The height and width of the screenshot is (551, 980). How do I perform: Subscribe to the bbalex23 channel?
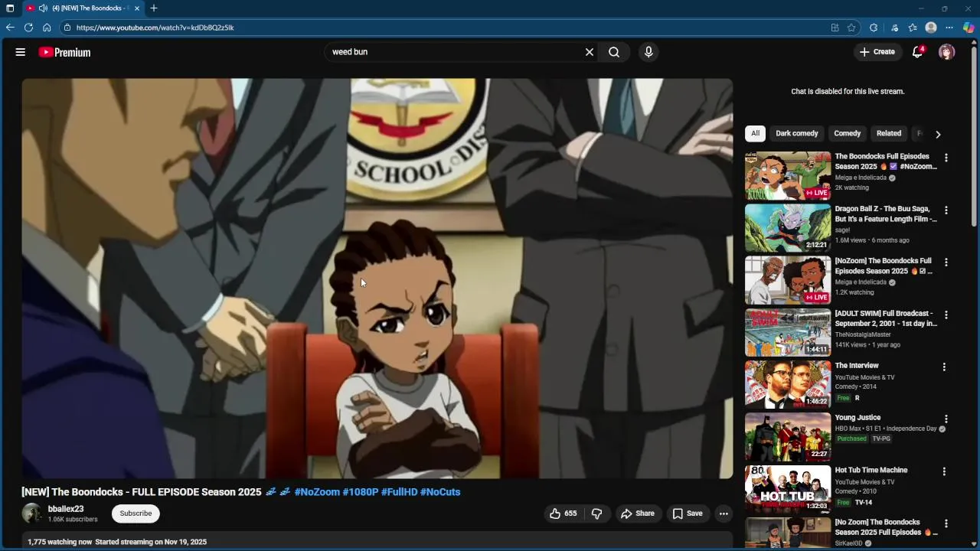click(x=136, y=514)
